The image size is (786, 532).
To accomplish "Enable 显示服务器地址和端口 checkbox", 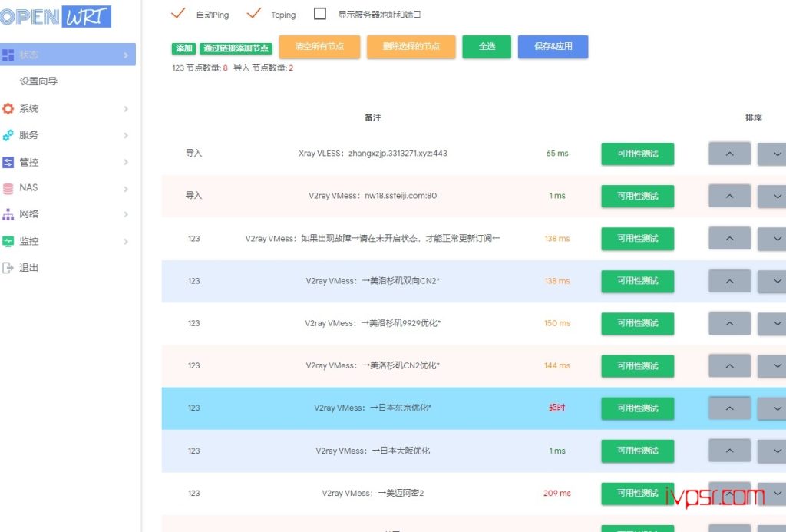I will (x=320, y=14).
